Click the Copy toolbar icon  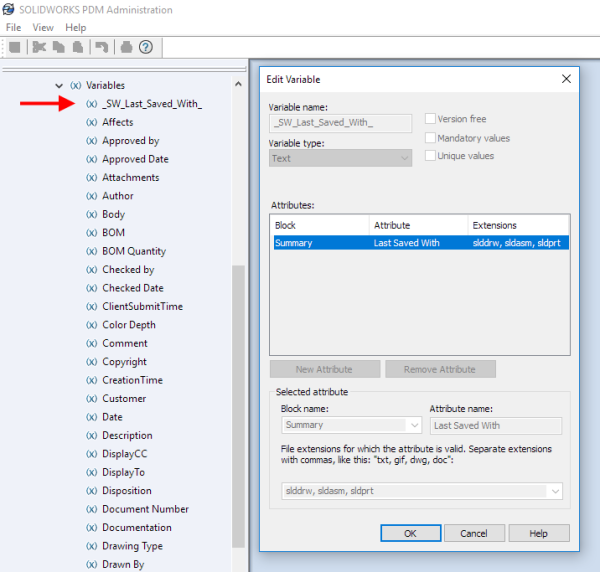click(x=59, y=47)
